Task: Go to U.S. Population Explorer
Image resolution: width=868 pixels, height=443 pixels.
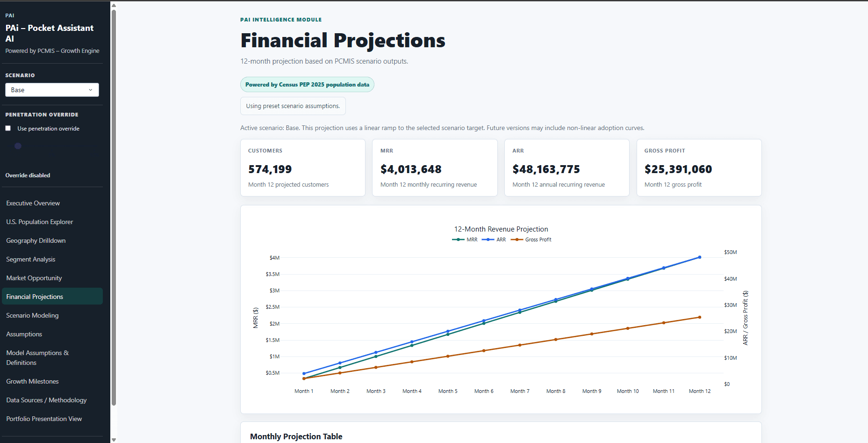Action: coord(52,222)
